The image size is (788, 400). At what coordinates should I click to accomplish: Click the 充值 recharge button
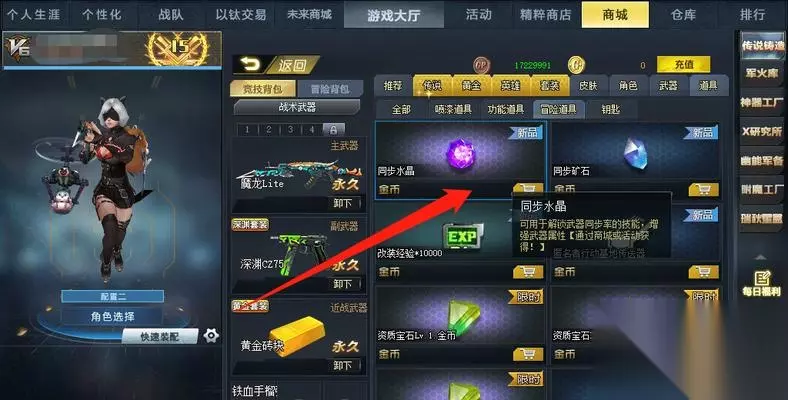[683, 64]
